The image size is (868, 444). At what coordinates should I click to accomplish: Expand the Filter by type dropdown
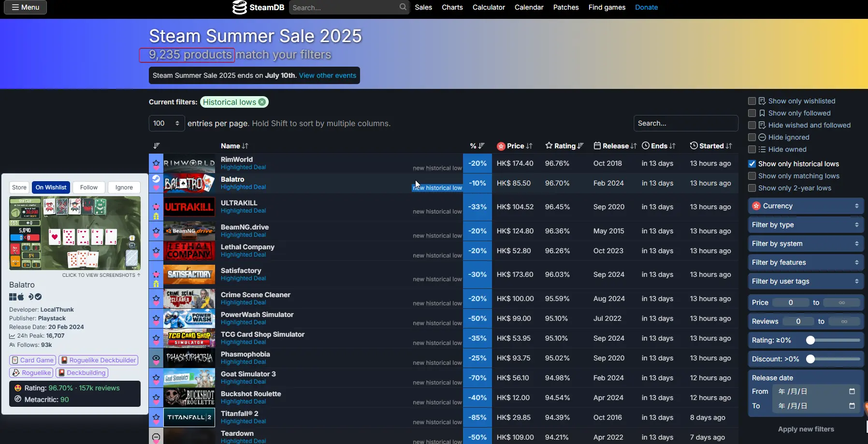click(806, 225)
